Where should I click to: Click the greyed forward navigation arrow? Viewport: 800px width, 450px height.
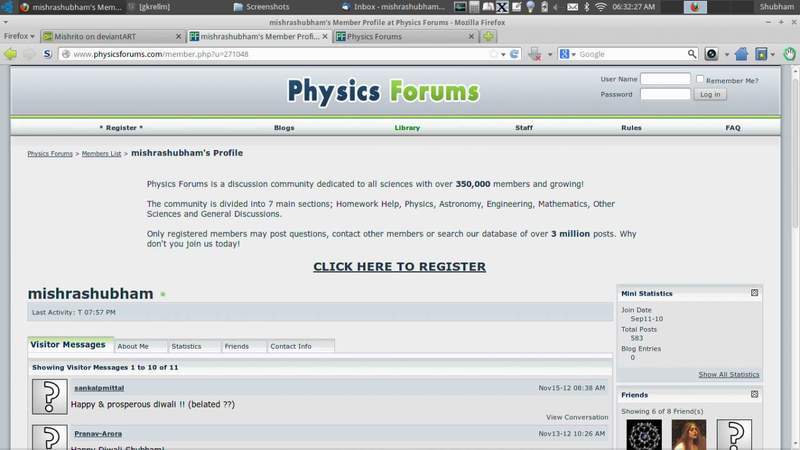pyautogui.click(x=29, y=54)
